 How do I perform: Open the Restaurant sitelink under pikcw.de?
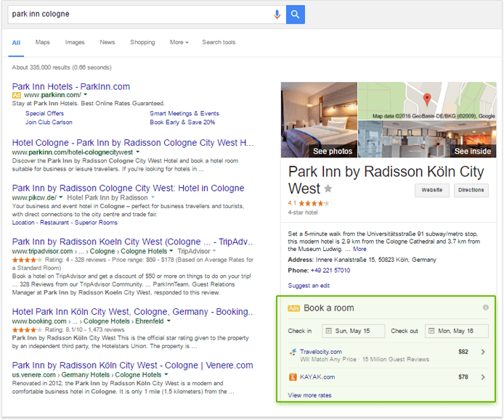54,223
